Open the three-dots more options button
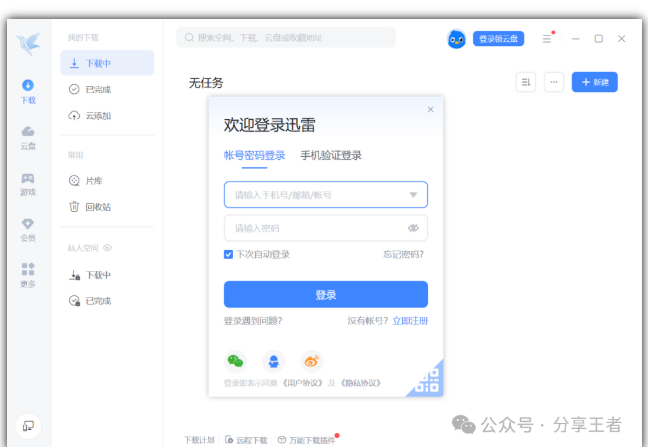Viewport: 648px width, 447px height. click(x=553, y=82)
